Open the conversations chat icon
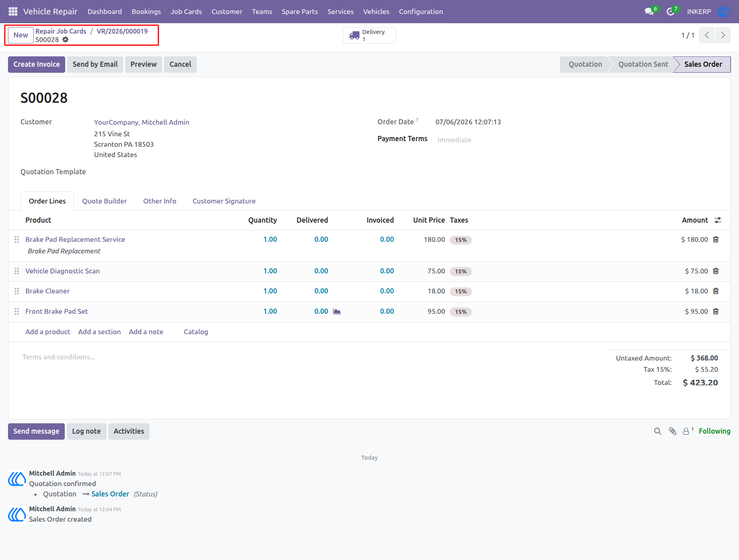 coord(649,12)
